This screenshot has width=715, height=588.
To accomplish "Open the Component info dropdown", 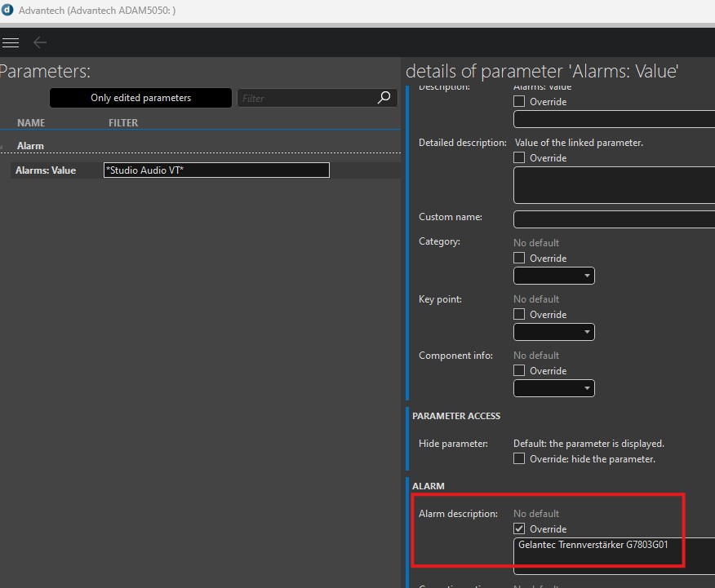I will pos(553,389).
